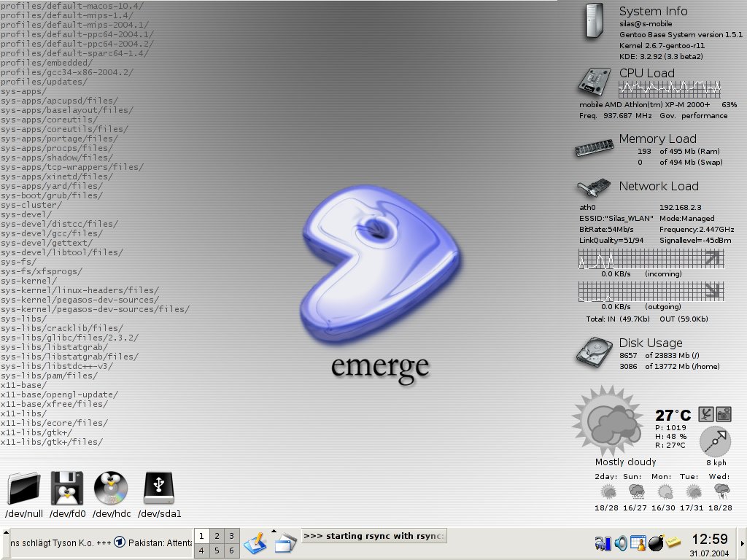This screenshot has height=560, width=747.
Task: Click the 'Total: IN (49.7Kb)' text
Action: tap(618, 319)
